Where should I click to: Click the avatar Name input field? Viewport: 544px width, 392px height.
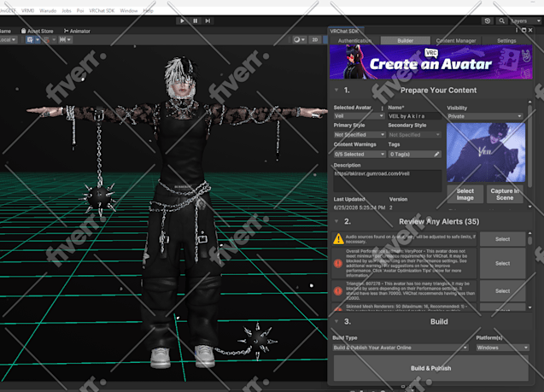coord(414,116)
